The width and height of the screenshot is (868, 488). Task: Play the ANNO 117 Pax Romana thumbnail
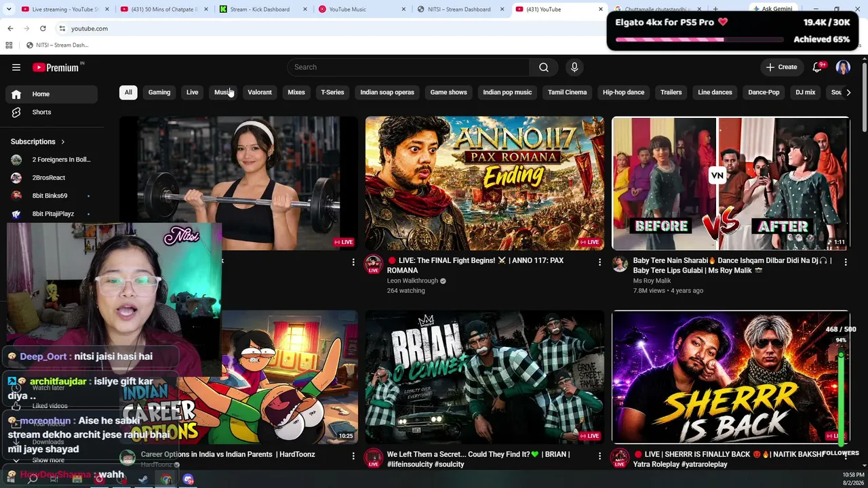click(x=485, y=183)
